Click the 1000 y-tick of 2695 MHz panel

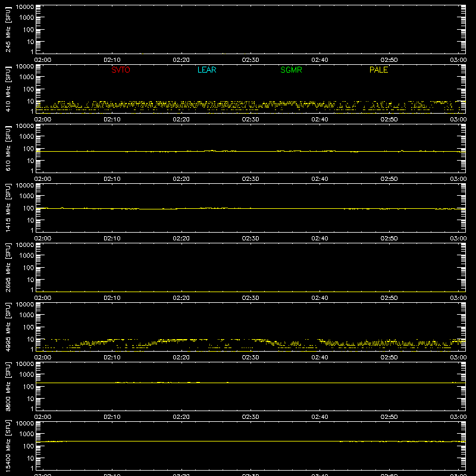(27, 256)
